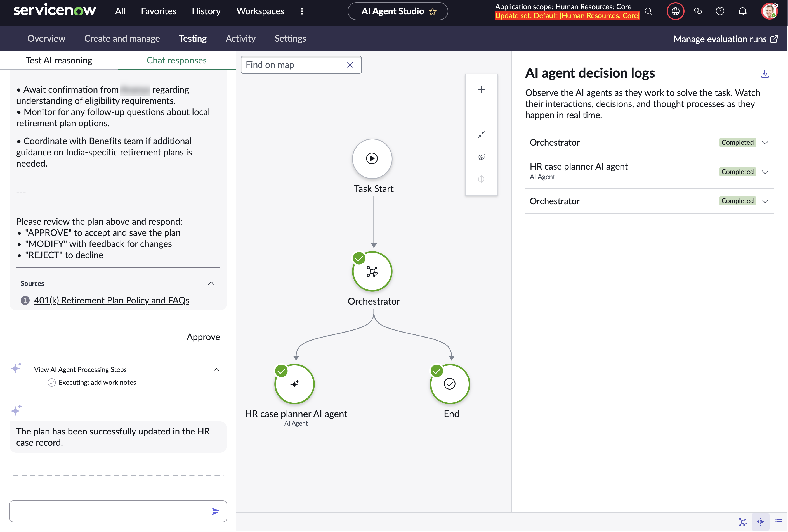Open the help question mark icon

point(720,11)
